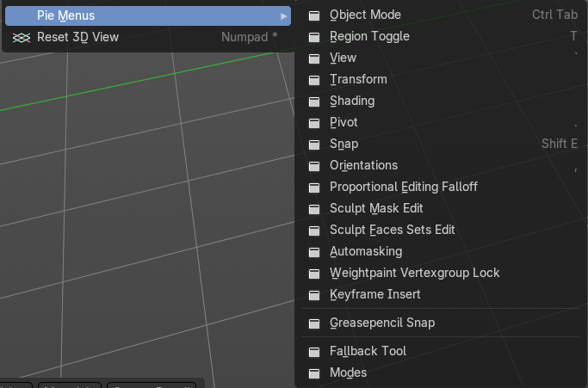Viewport: 588px width, 388px height.
Task: Click the icon beside Greasepencil Snap
Action: coord(314,323)
